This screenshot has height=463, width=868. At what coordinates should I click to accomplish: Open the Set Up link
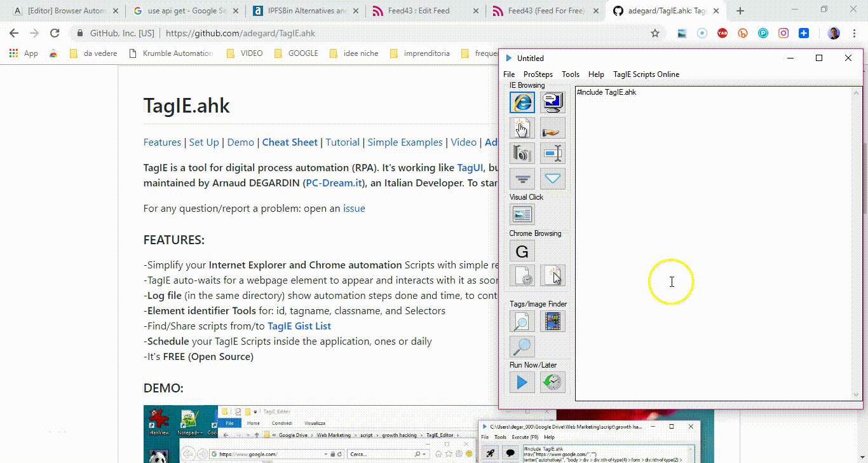click(x=204, y=142)
